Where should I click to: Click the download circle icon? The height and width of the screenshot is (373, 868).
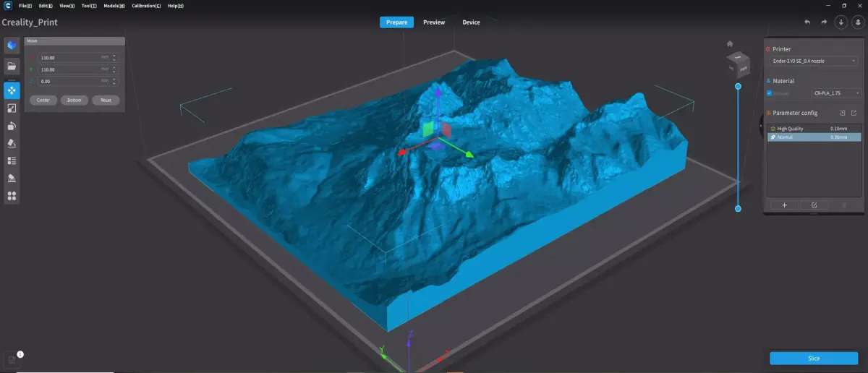(x=841, y=22)
